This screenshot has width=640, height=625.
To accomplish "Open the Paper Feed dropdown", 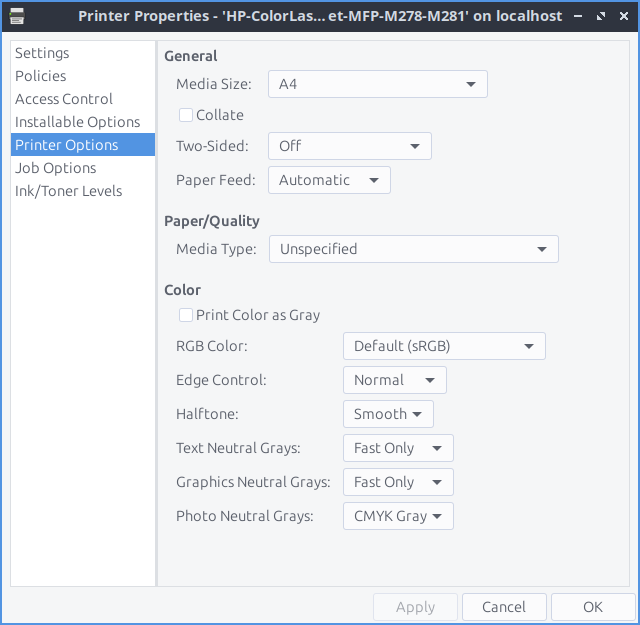I will pos(328,180).
